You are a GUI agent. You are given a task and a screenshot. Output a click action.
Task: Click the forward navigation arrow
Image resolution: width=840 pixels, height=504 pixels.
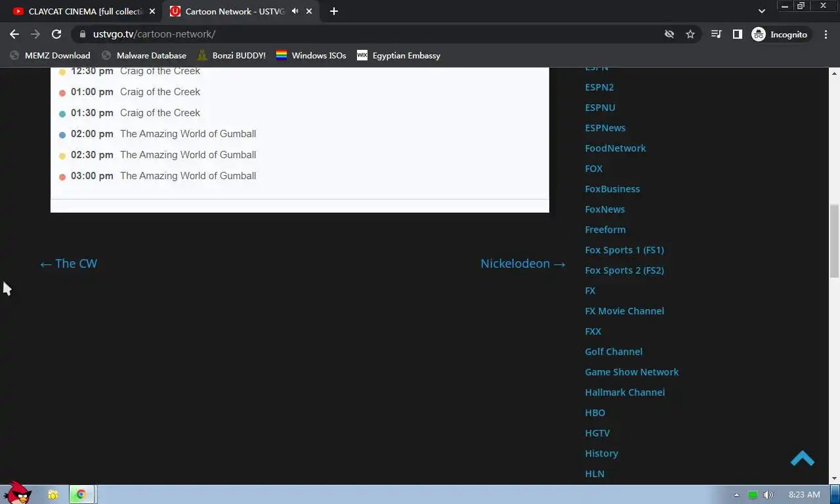click(35, 34)
